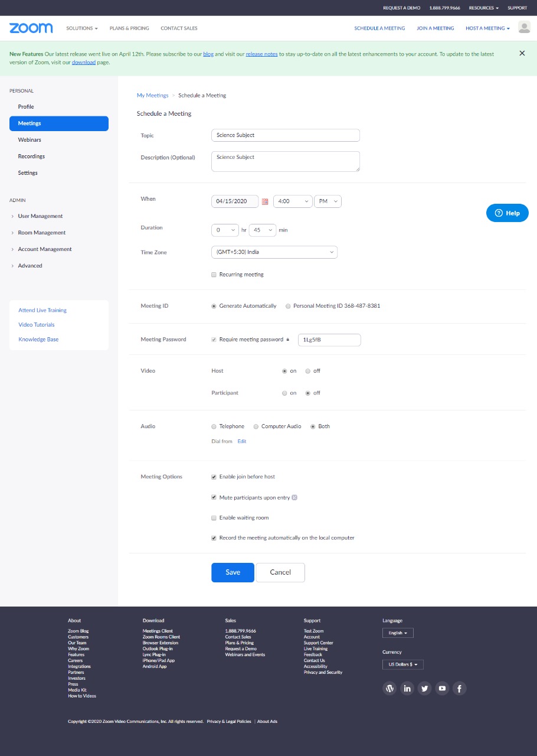This screenshot has width=537, height=756.
Task: Open the Time Zone dropdown
Action: coord(274,252)
